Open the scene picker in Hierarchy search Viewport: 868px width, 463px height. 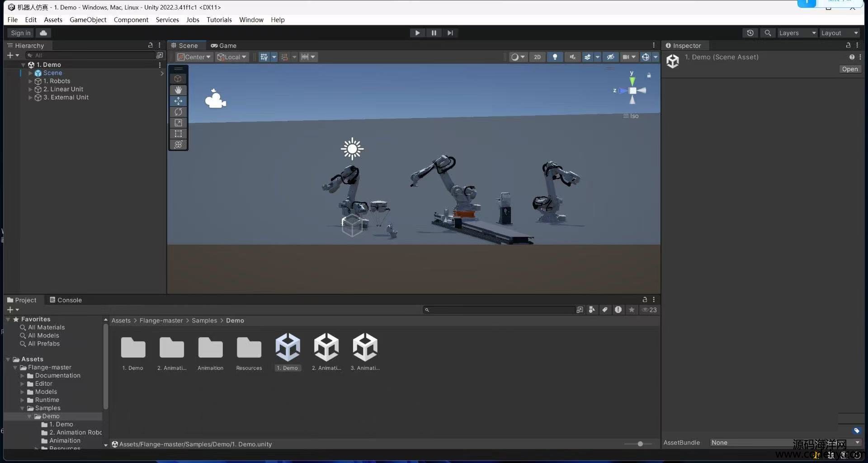pos(160,55)
